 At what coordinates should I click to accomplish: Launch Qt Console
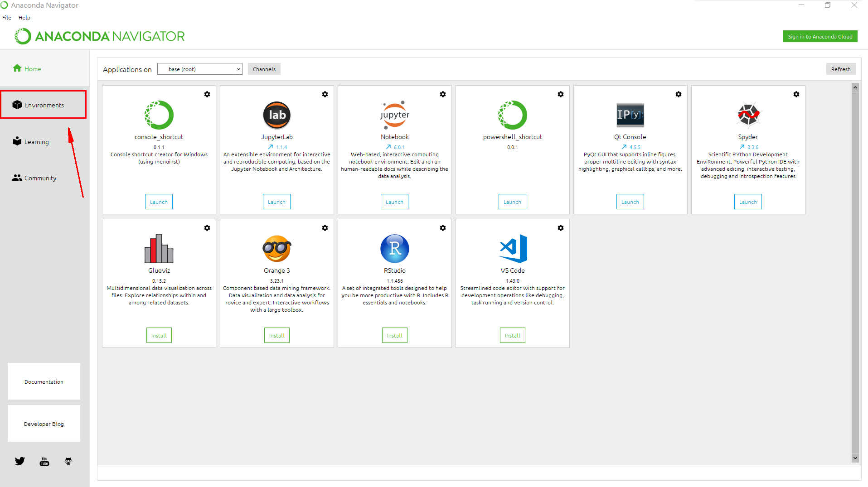point(630,202)
